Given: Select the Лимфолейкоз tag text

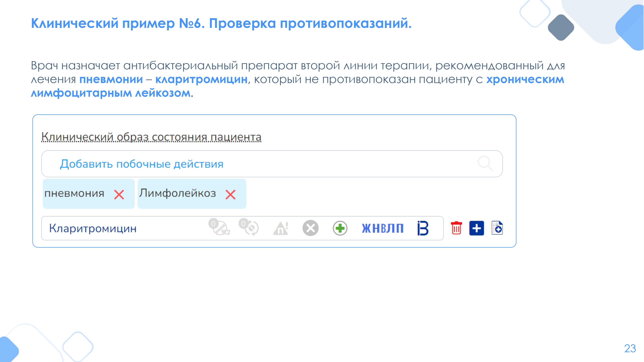Looking at the screenshot, I should [x=177, y=193].
